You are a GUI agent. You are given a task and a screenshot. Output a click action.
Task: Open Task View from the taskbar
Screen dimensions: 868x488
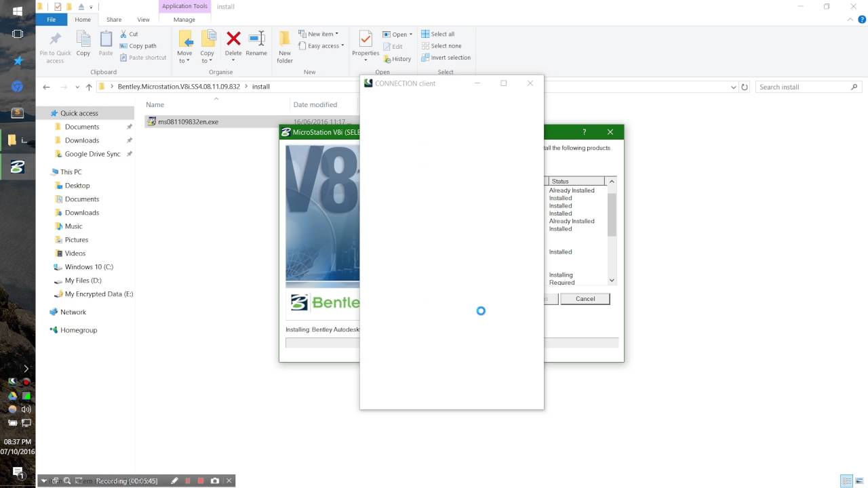[x=18, y=34]
